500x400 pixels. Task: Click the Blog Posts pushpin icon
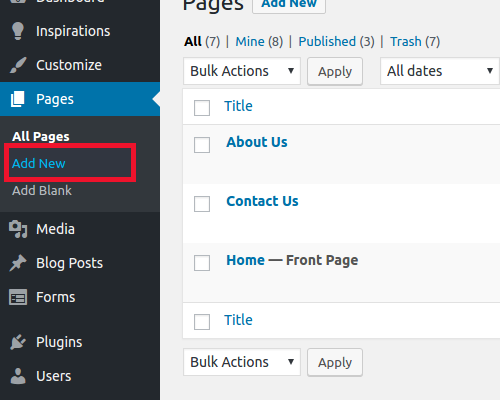[x=18, y=263]
